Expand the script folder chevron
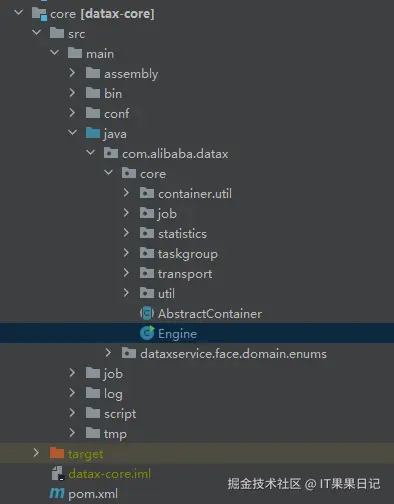This screenshot has height=504, width=394. click(72, 413)
